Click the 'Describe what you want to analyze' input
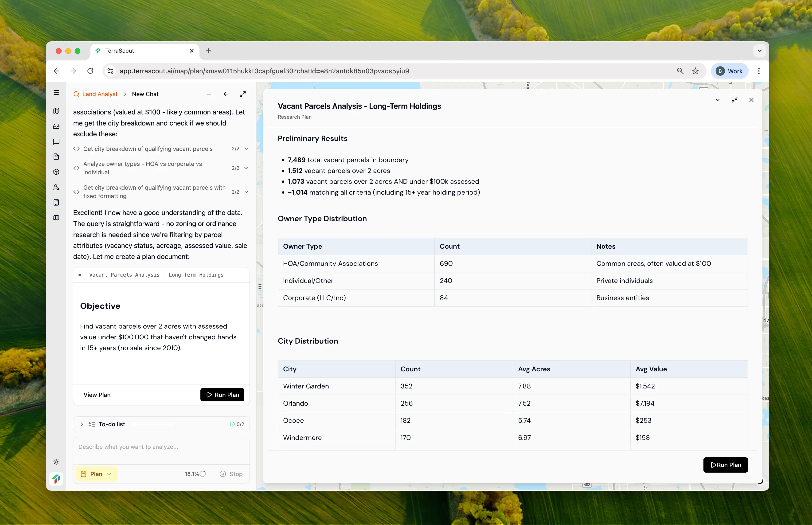Image resolution: width=812 pixels, height=525 pixels. pos(161,447)
